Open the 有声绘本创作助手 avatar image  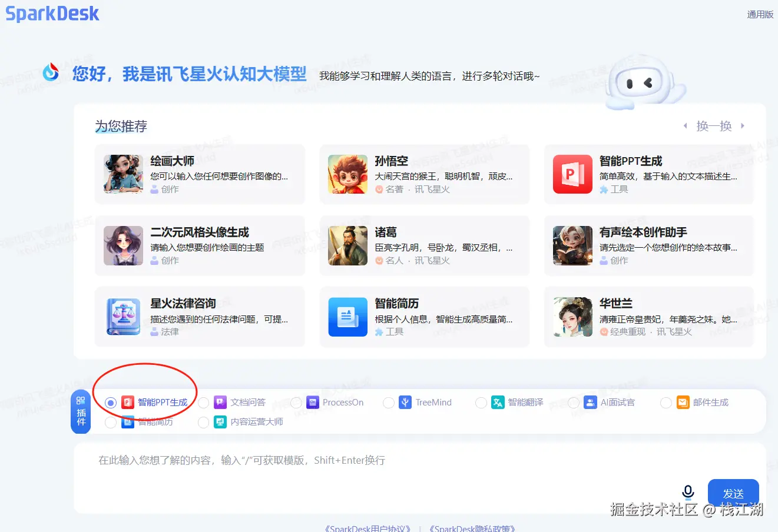coord(572,245)
